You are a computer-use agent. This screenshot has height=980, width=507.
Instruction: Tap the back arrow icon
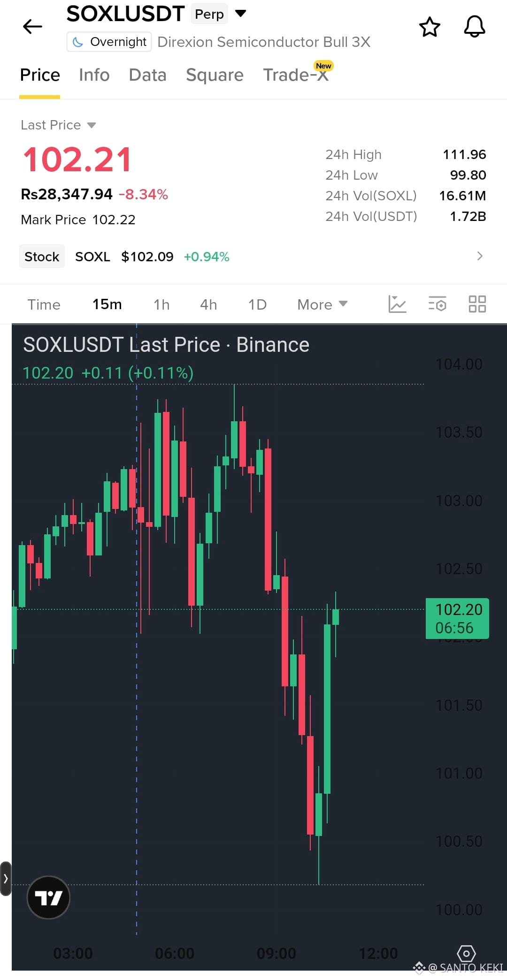pyautogui.click(x=32, y=27)
